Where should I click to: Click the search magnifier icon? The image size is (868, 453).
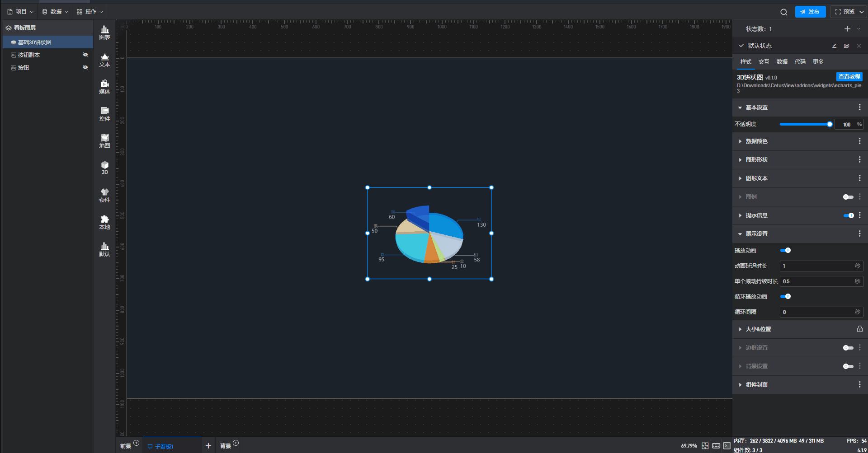pos(783,12)
